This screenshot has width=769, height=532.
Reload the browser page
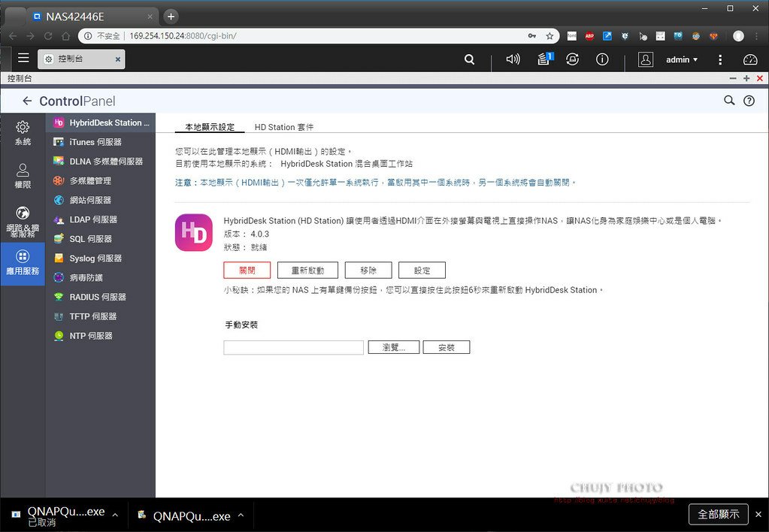[48, 36]
